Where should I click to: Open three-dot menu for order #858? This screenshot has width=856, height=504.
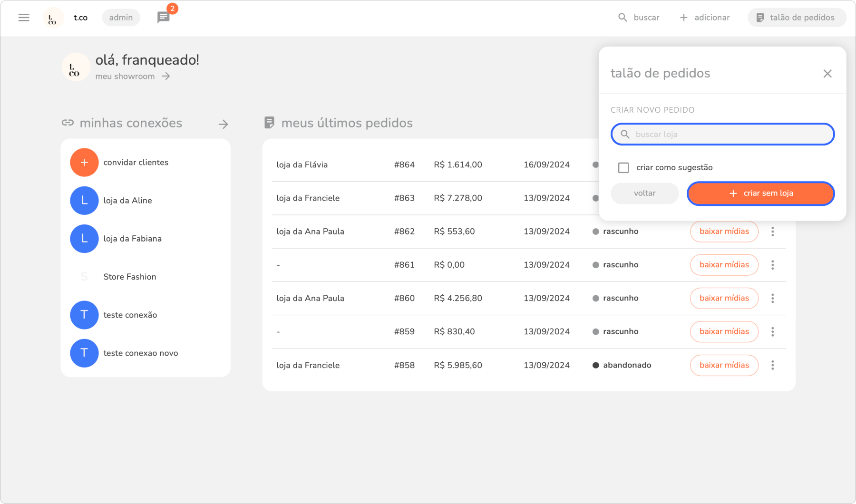point(772,365)
